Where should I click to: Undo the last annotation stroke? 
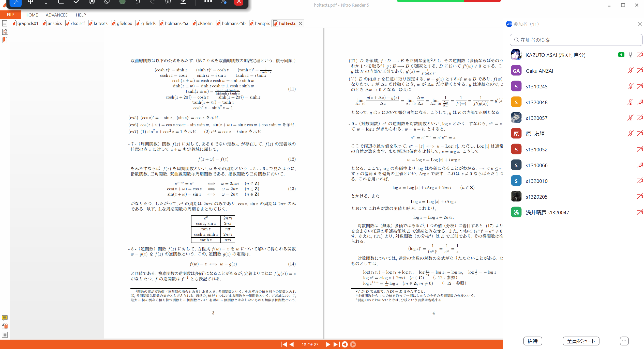point(138,2)
